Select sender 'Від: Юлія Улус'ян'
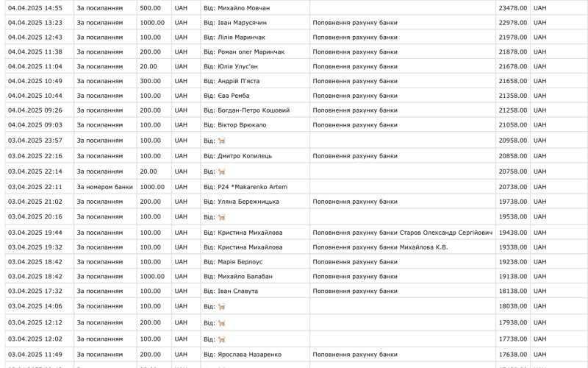588x368 pixels. (231, 66)
